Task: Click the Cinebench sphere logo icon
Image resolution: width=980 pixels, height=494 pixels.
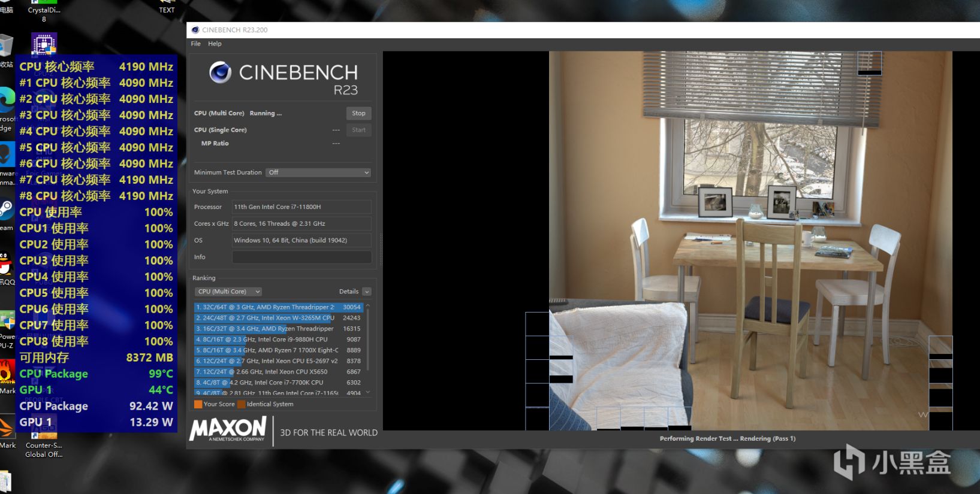Action: pyautogui.click(x=220, y=72)
